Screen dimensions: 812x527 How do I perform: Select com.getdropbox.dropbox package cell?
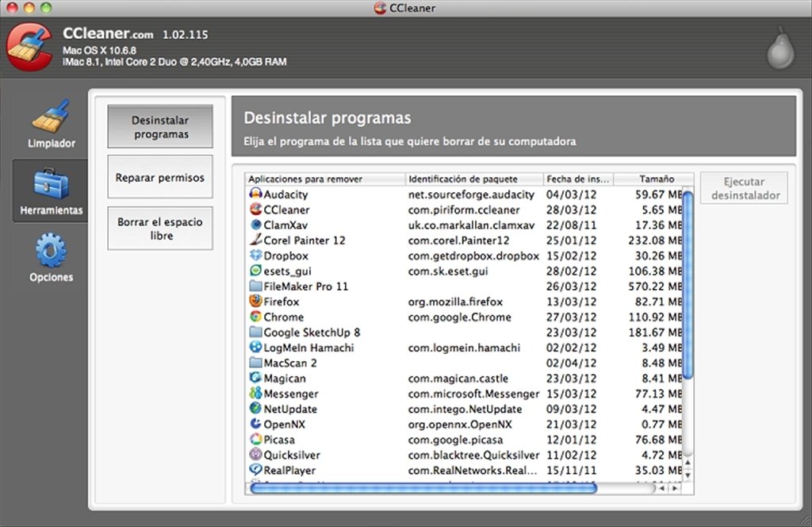click(473, 256)
